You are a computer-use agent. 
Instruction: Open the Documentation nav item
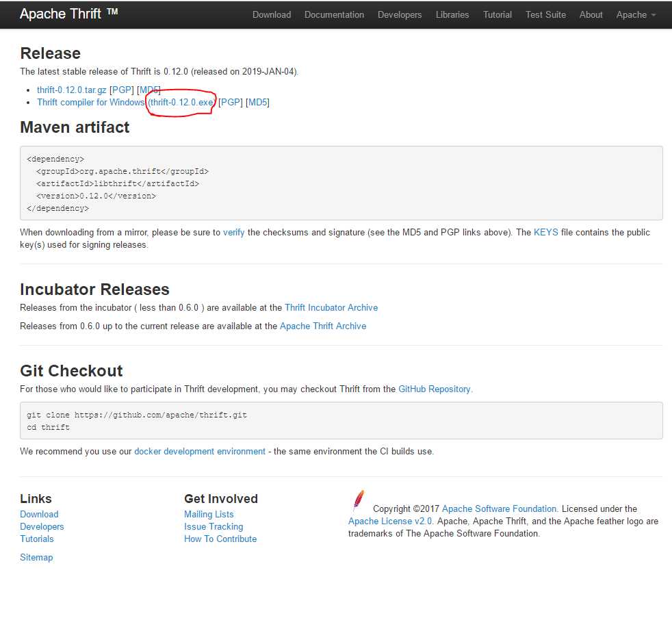click(334, 15)
